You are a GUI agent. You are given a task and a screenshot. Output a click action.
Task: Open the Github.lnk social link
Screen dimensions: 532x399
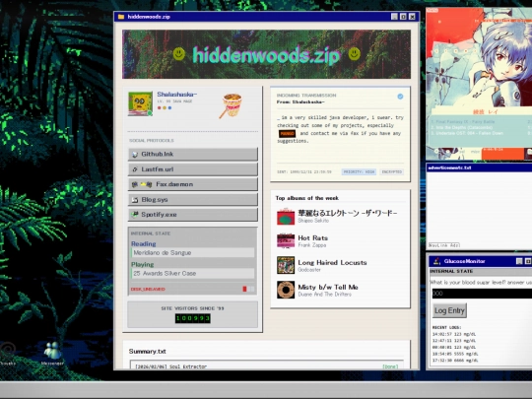point(193,154)
